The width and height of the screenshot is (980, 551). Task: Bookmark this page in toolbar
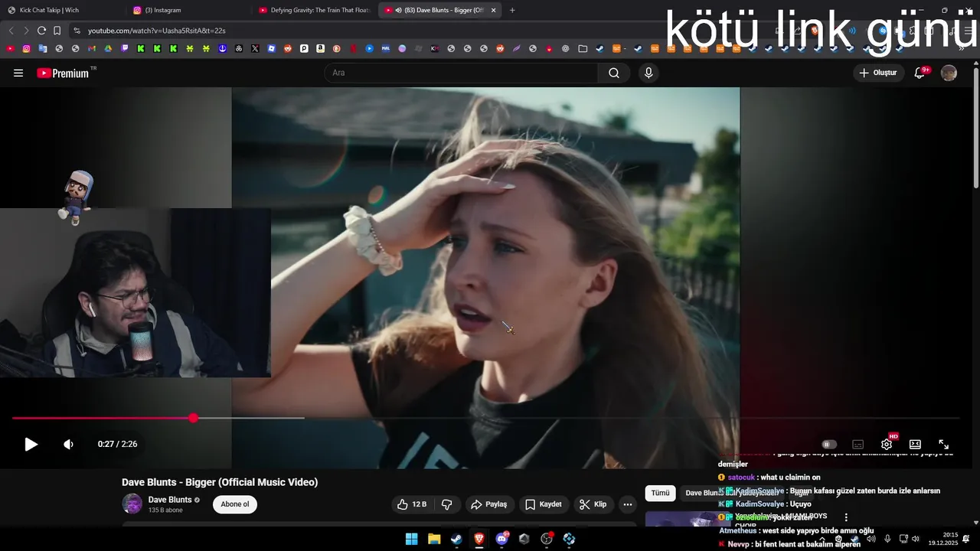coord(57,31)
